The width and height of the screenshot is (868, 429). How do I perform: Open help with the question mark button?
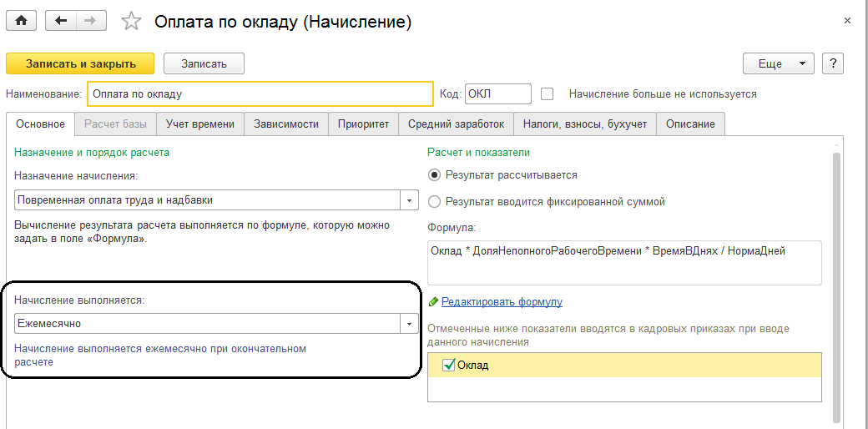pos(832,63)
